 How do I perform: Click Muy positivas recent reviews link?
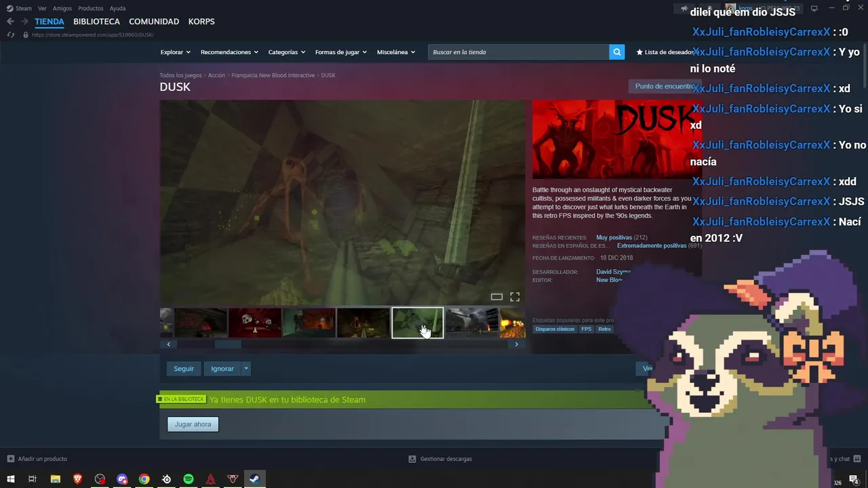coord(614,238)
